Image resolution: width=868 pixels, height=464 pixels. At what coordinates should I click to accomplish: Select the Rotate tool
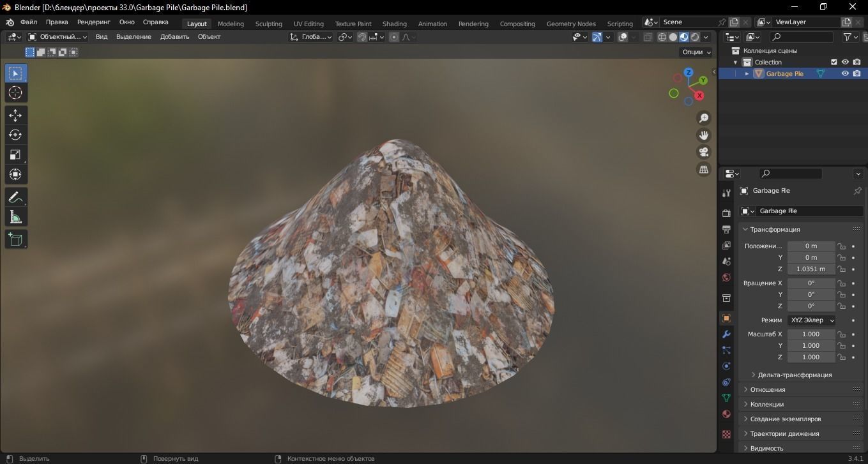pyautogui.click(x=16, y=135)
